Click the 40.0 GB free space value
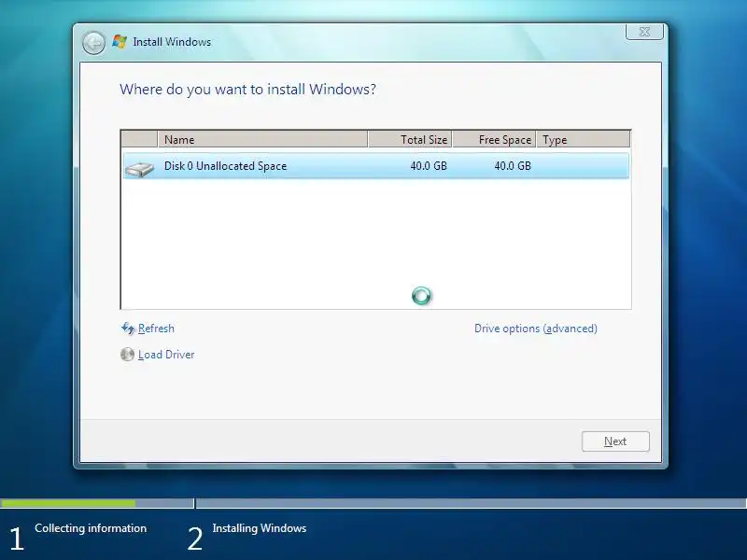Screen dimensions: 747x560 coord(512,166)
